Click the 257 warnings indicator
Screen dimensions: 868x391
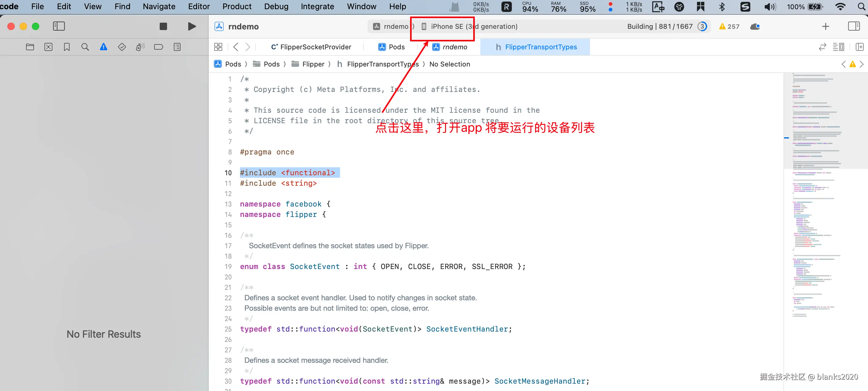click(729, 26)
